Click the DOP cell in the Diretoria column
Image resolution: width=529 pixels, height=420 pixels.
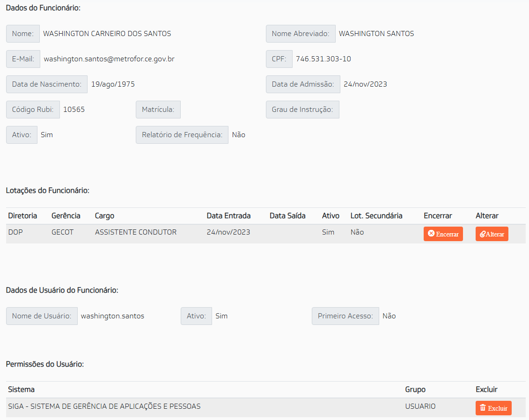[15, 232]
